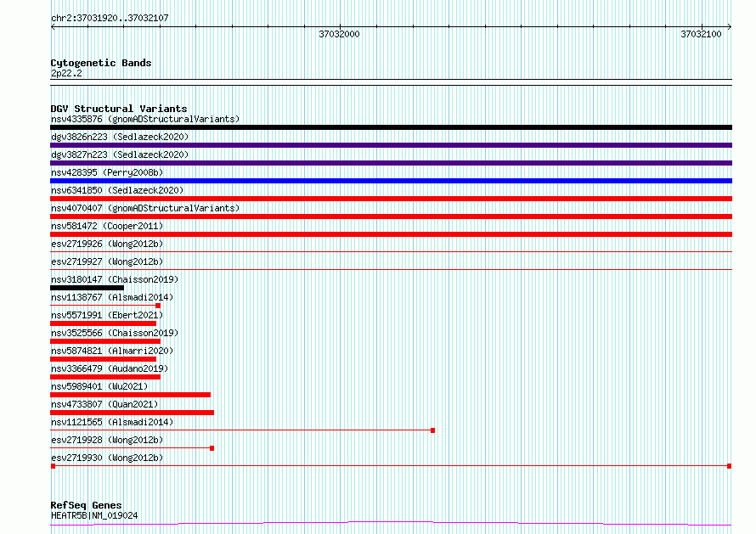Click the nsv1138767 Alsmadi2014 label
The height and width of the screenshot is (534, 756).
pos(112,297)
